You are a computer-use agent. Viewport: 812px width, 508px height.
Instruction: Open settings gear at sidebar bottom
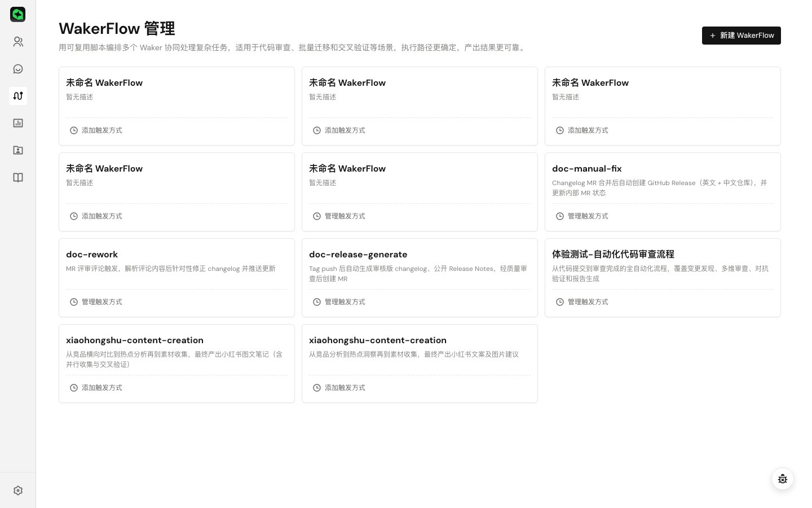(18, 491)
